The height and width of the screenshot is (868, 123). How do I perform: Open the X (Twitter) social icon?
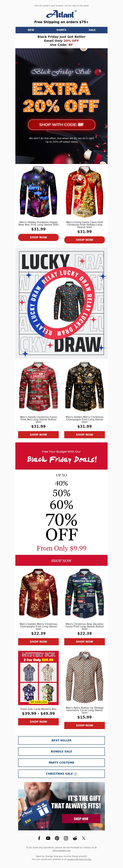click(x=84, y=838)
